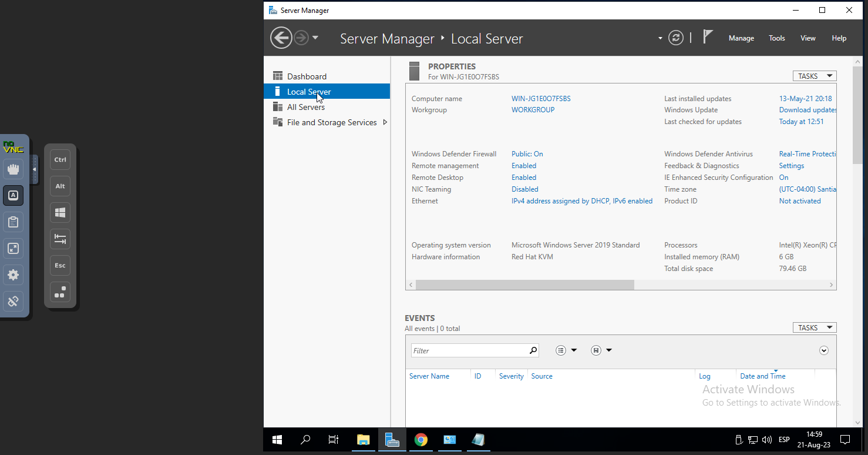Toggle the noVNC Ctrl key
The height and width of the screenshot is (455, 868).
[60, 159]
